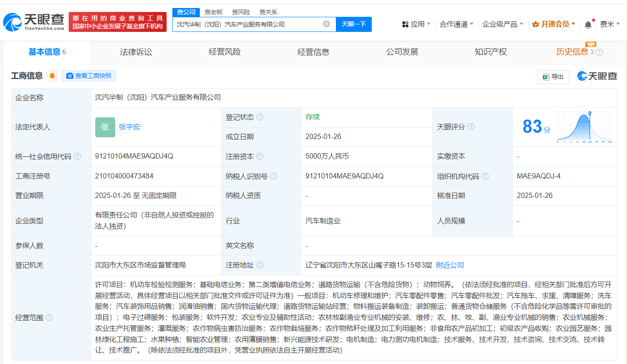Switch to the 法律诉讼 tab
Viewport: 627px width, 364px height.
pos(136,52)
